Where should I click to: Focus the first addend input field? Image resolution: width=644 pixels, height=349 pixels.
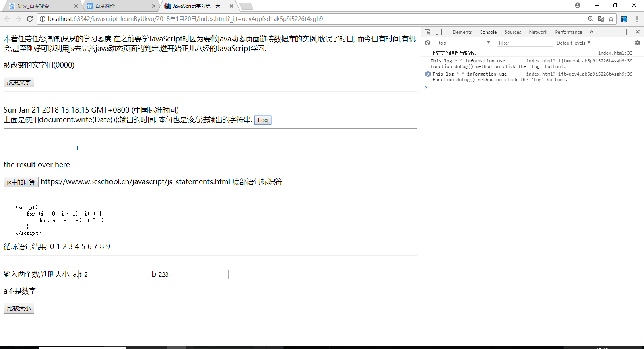39,148
